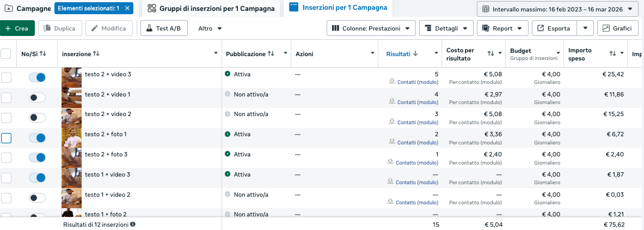Expand the Dettagli dropdown
The image size is (644, 230).
pyautogui.click(x=446, y=28)
